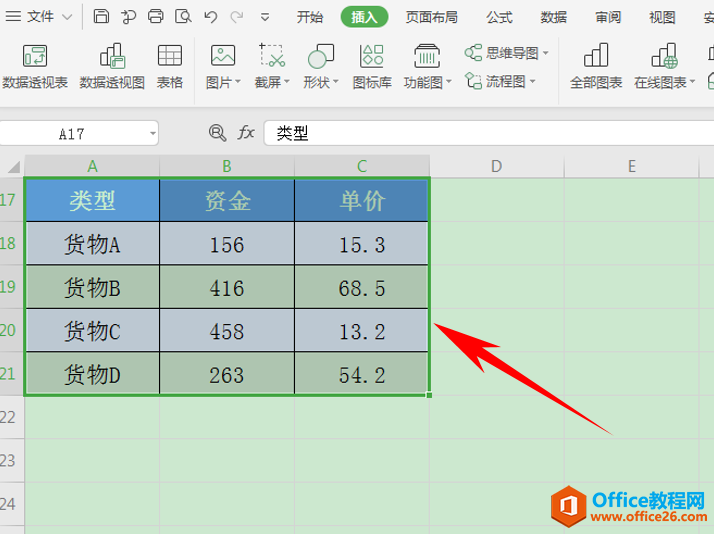
Task: Select column A header
Action: (x=92, y=166)
